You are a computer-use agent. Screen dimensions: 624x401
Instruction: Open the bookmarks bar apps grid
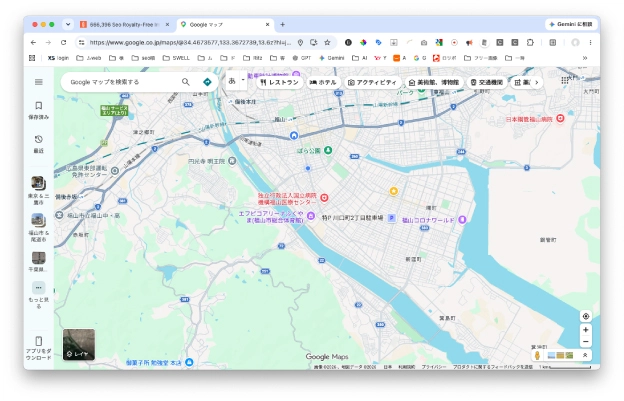tap(32, 58)
